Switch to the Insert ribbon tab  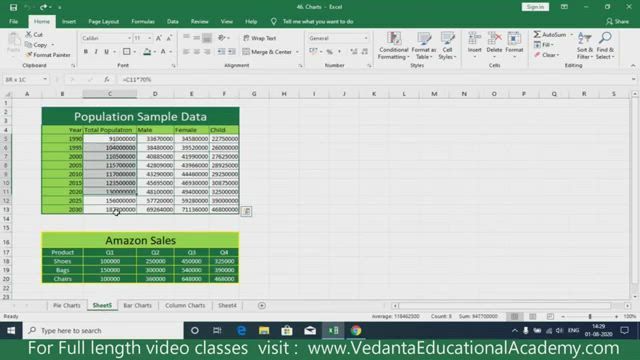coord(69,22)
